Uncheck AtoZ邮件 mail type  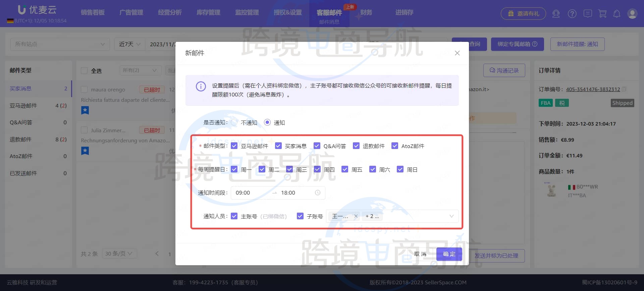click(395, 146)
